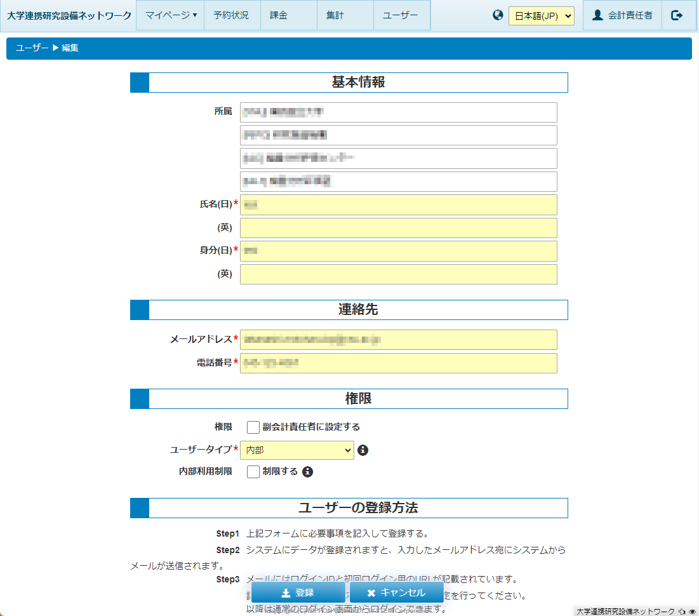The height and width of the screenshot is (616, 699).
Task: Click the thumbs-up icon in the footer
Action: tap(682, 612)
